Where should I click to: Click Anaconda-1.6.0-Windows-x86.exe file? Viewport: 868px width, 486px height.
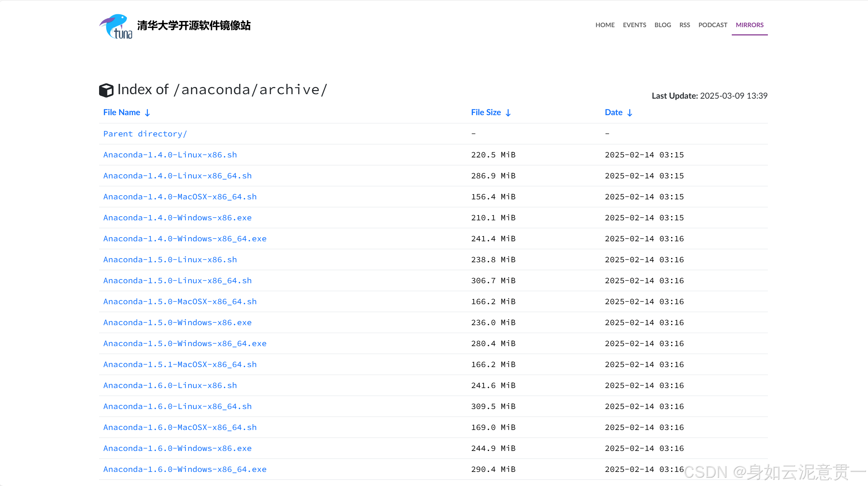pyautogui.click(x=178, y=449)
